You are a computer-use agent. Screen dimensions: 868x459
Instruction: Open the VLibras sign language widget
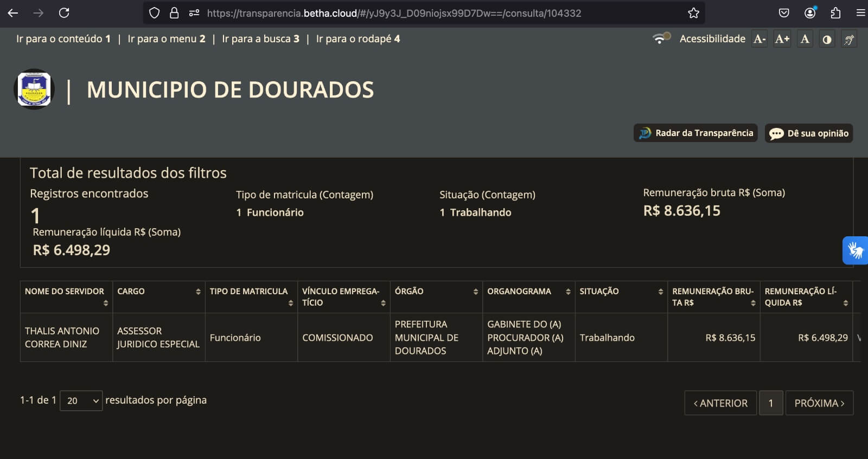(x=856, y=250)
